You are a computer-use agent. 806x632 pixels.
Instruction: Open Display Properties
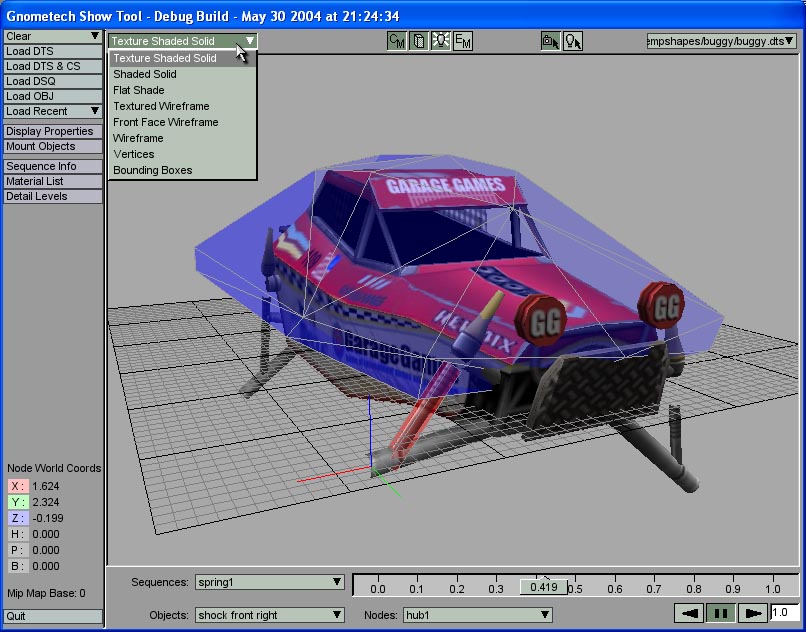click(52, 131)
